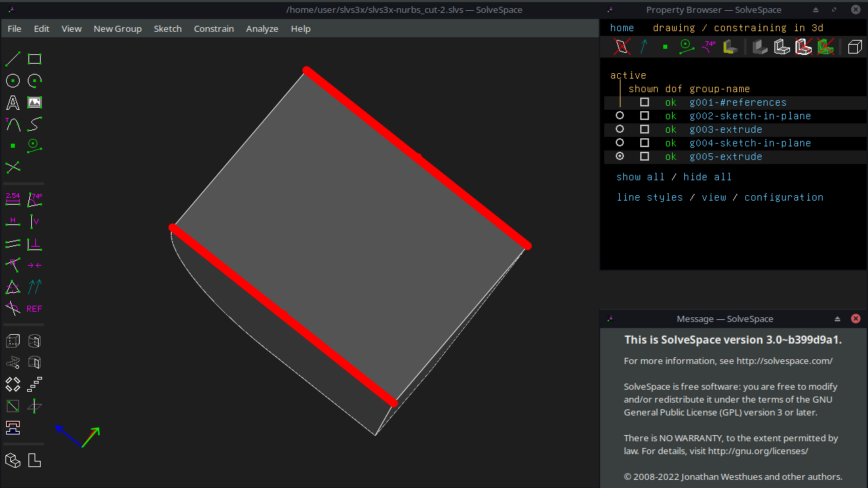Select the Datum point tool

[12, 145]
